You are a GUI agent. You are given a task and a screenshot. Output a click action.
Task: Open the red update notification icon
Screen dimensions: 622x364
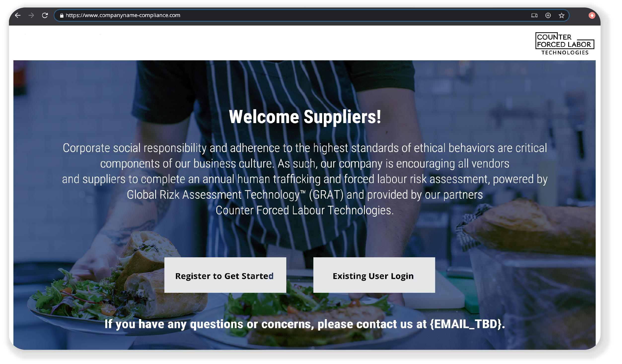592,15
